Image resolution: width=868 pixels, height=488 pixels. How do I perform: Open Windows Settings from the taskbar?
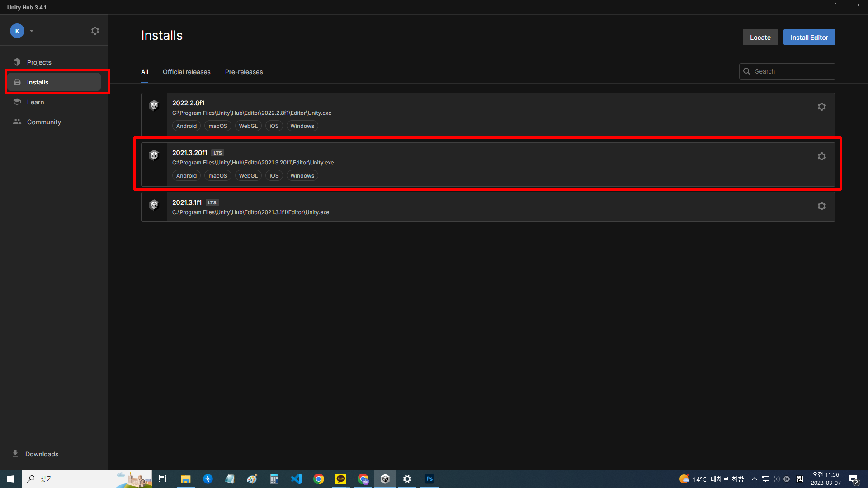[407, 479]
